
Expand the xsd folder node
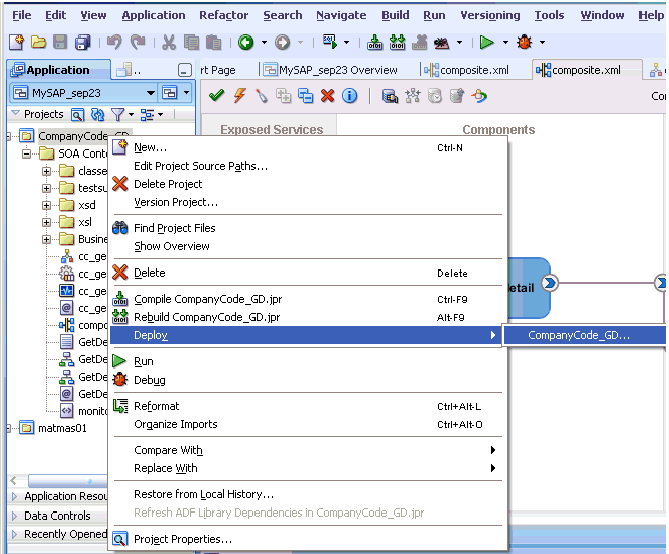(47, 205)
